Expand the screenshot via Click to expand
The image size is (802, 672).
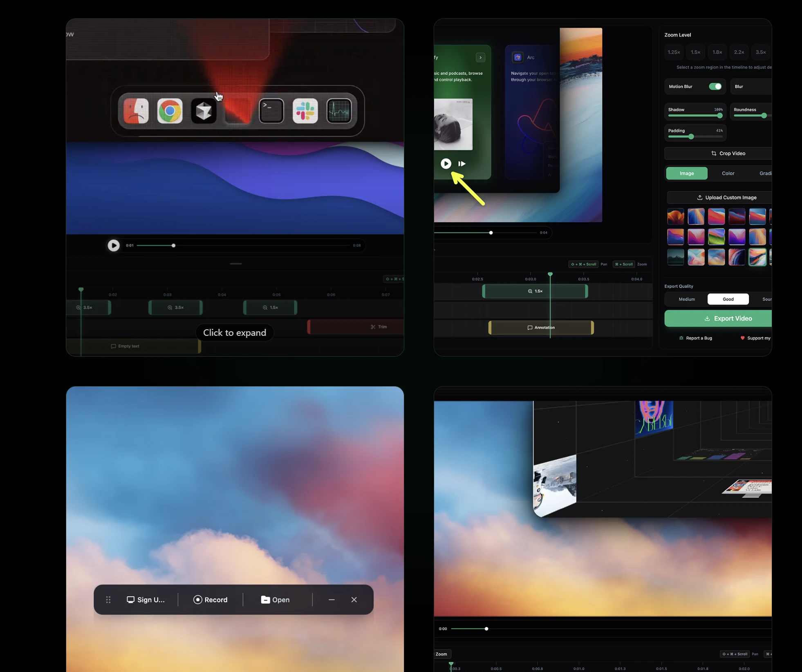[234, 332]
